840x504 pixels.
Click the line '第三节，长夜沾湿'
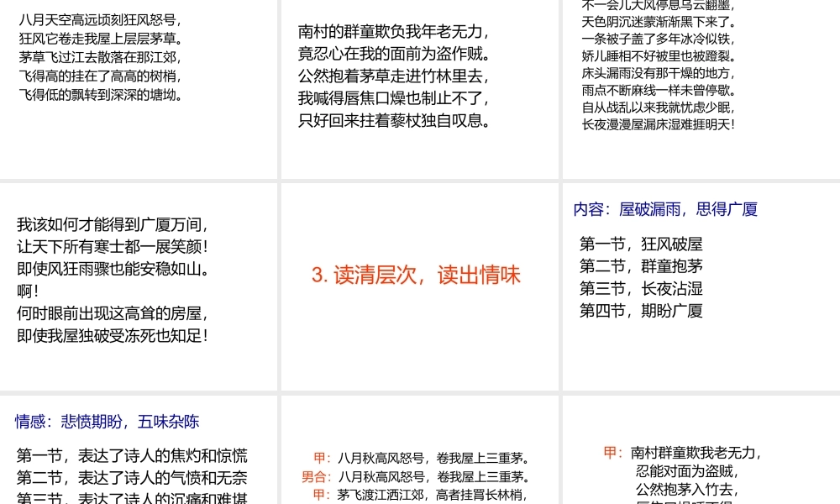coord(641,289)
